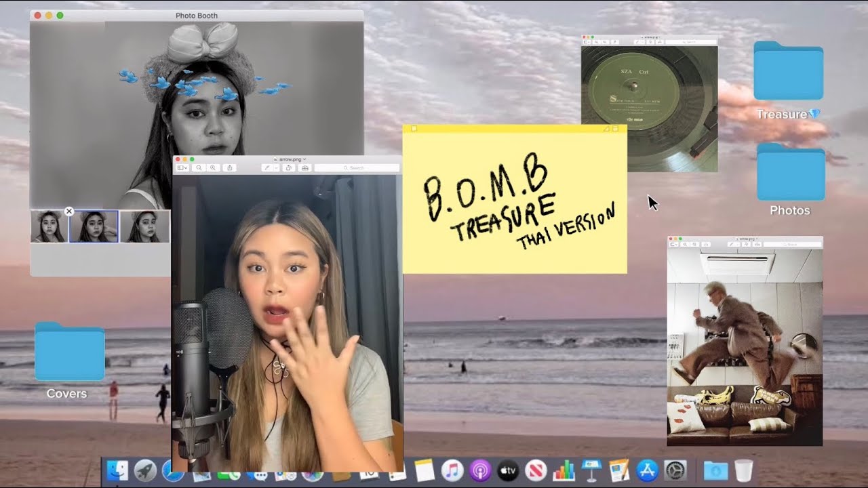This screenshot has height=488, width=868.
Task: Open Downloads folder in the Dock
Action: [x=715, y=470]
